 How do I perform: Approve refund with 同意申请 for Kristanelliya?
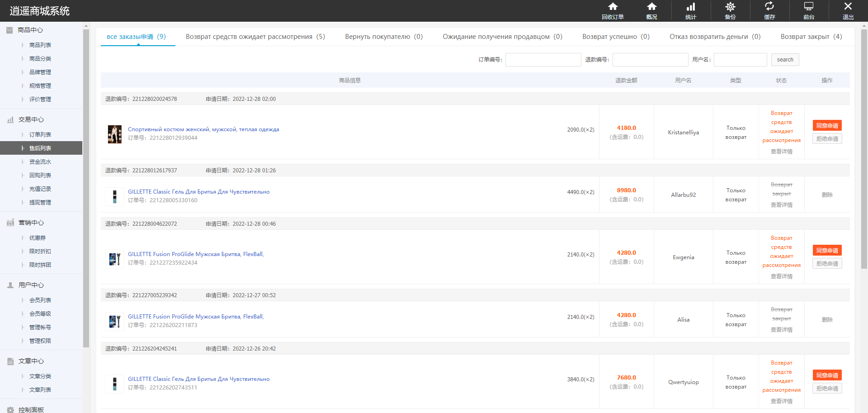pyautogui.click(x=827, y=126)
